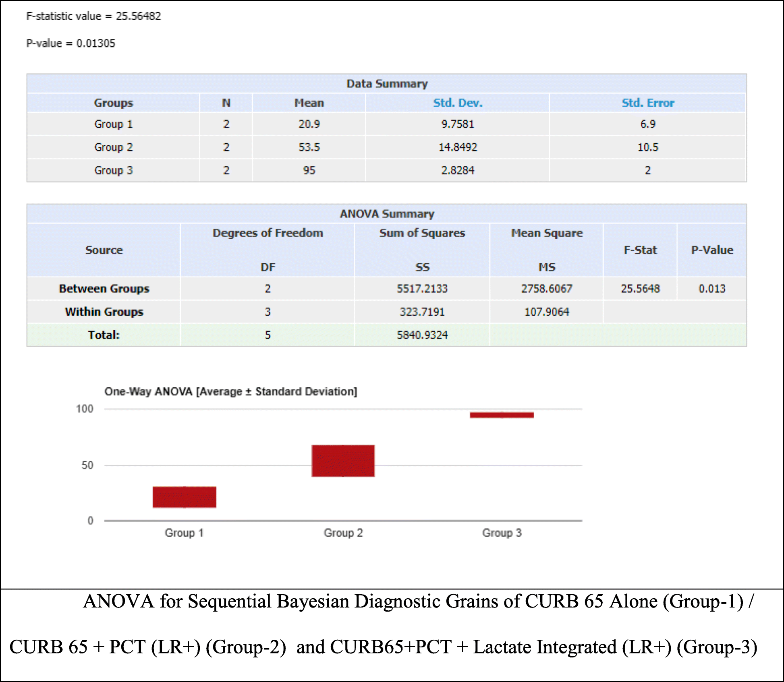
Task: Click the Std. Error column header link
Action: point(648,103)
